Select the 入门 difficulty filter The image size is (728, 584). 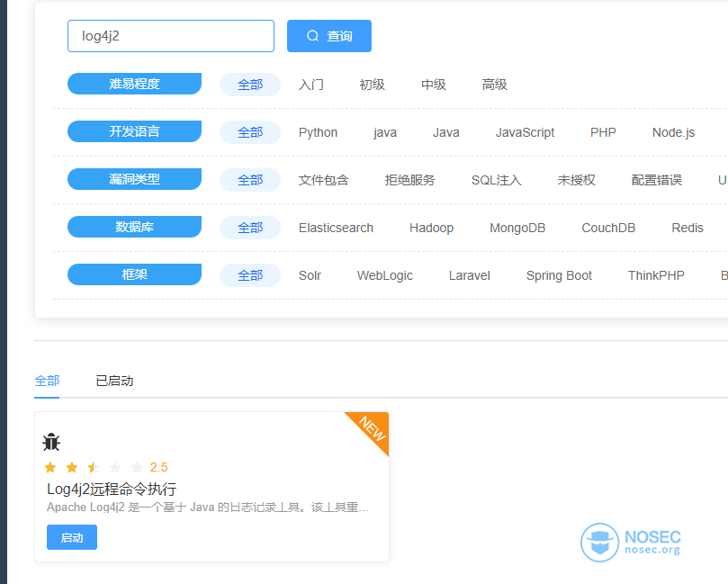311,85
